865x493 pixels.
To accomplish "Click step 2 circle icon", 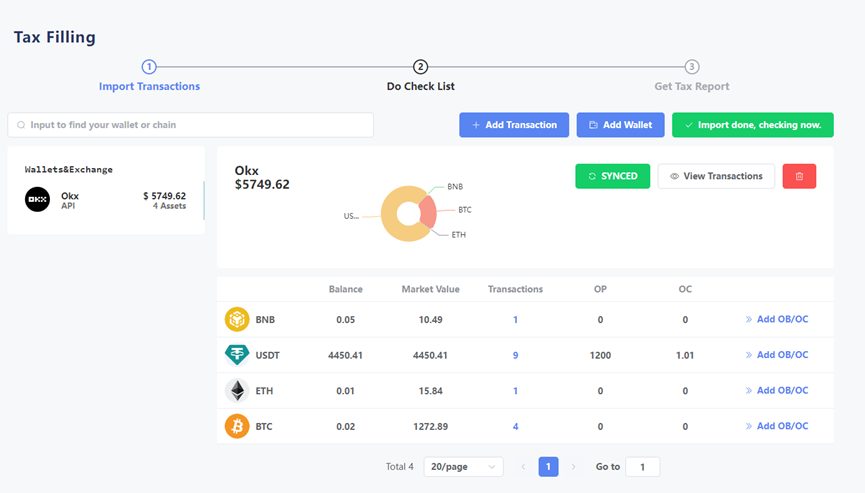I will (x=420, y=67).
